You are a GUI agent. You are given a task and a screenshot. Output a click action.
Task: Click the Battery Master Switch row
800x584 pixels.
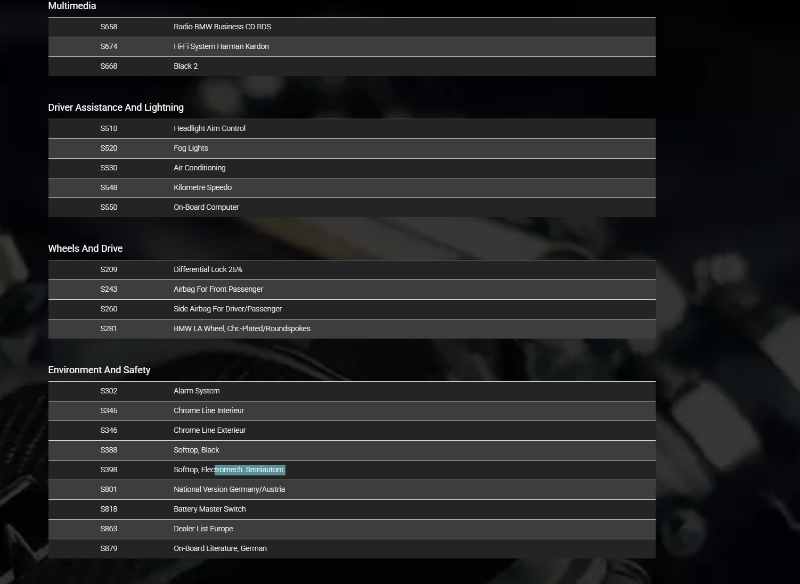click(x=209, y=509)
